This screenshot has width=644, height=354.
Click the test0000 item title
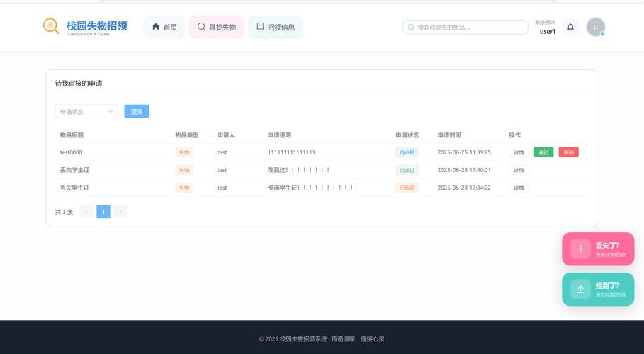click(71, 152)
